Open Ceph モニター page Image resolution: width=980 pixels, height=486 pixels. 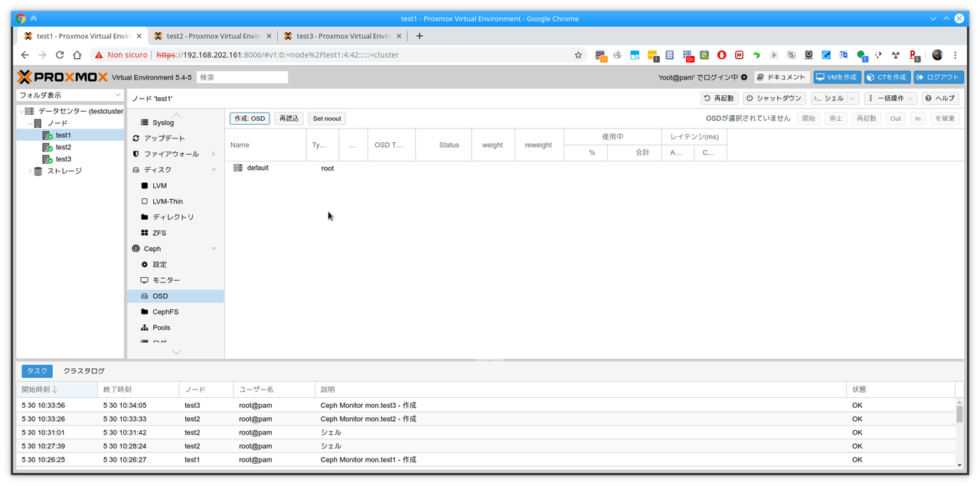point(165,280)
